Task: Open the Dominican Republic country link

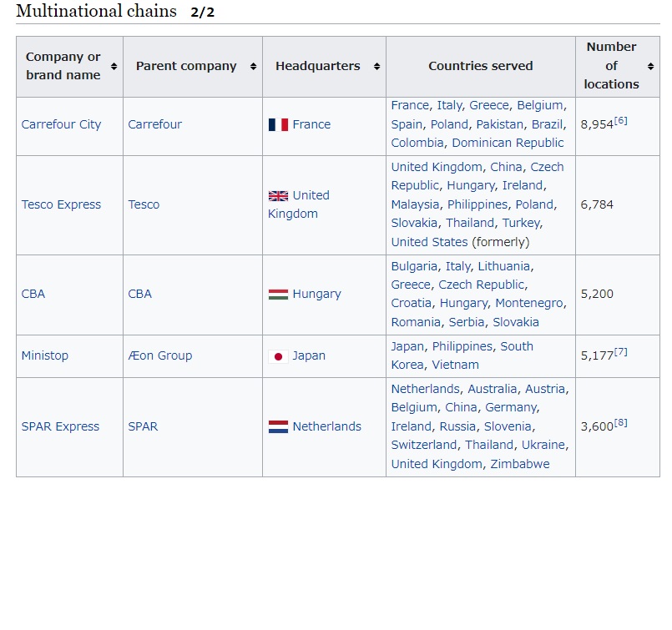Action: click(508, 143)
